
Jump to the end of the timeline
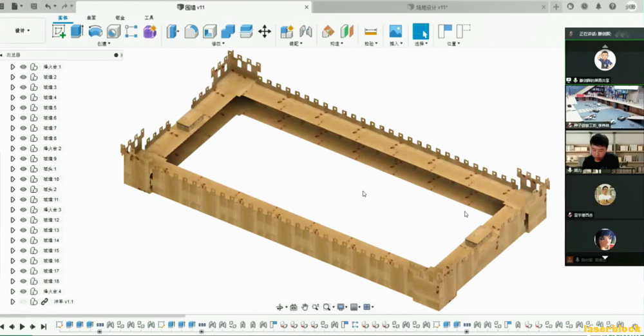pyautogui.click(x=44, y=327)
